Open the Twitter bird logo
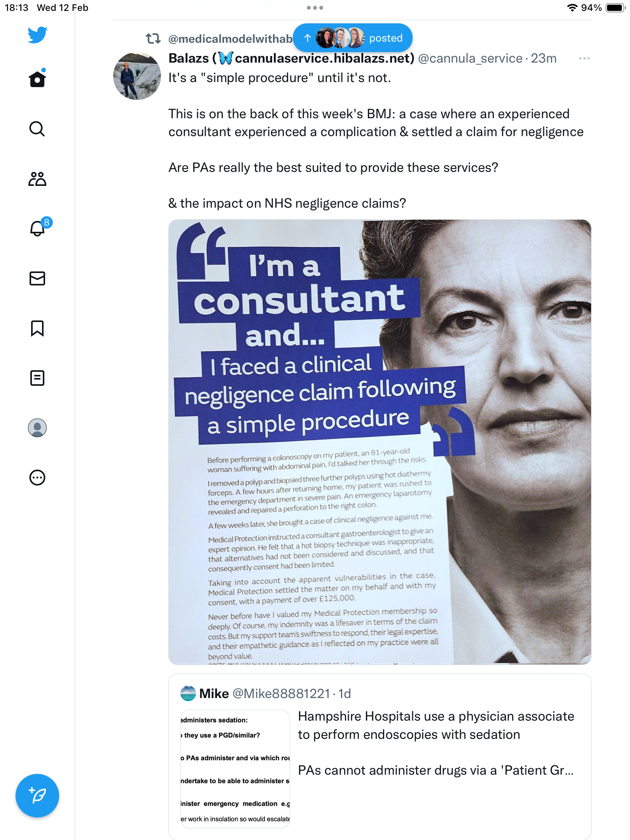 37,35
